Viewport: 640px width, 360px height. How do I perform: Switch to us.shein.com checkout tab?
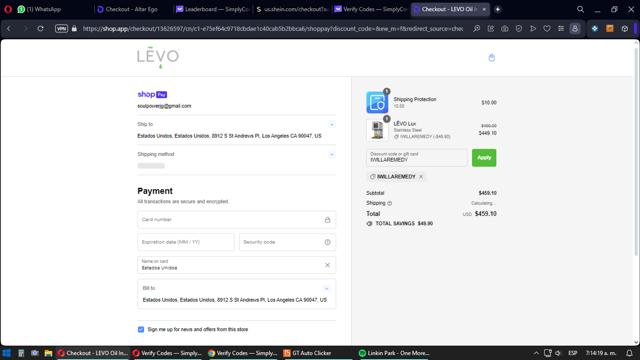(291, 9)
